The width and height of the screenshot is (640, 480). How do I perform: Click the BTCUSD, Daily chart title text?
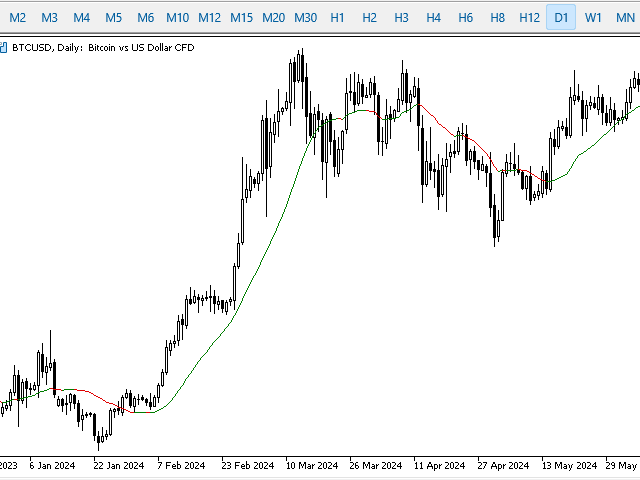tap(103, 48)
